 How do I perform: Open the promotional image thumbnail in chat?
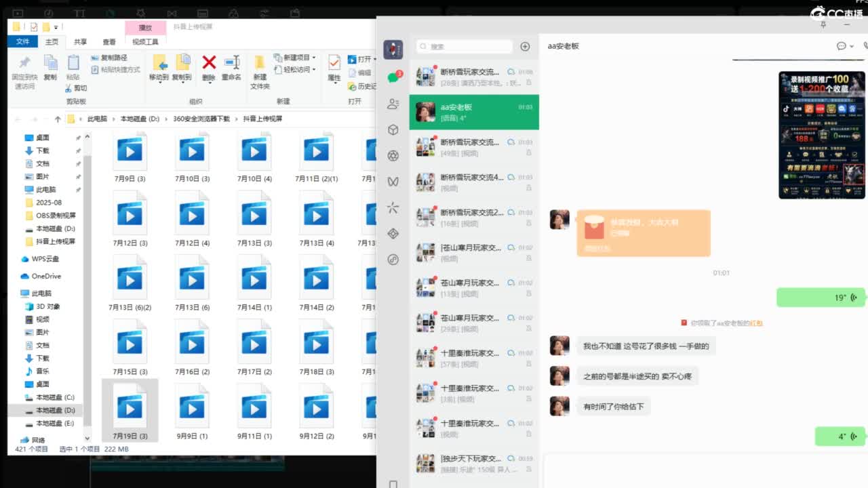pos(822,135)
